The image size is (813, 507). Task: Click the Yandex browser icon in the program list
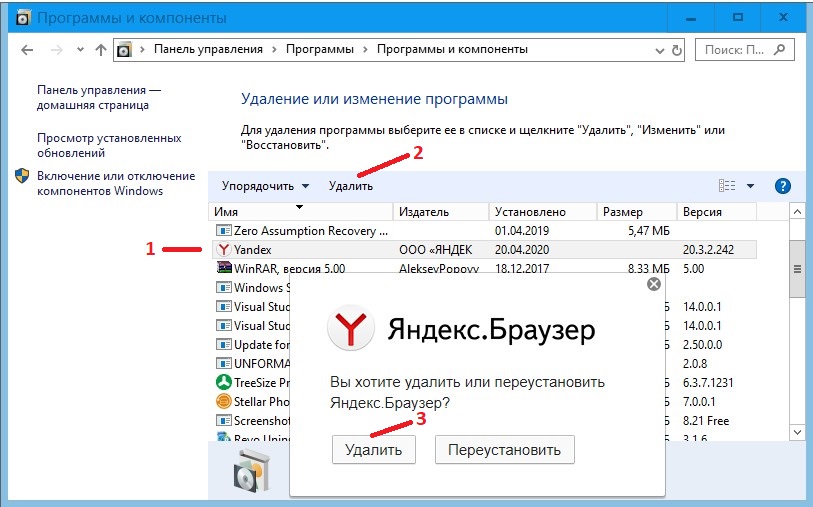click(x=223, y=249)
